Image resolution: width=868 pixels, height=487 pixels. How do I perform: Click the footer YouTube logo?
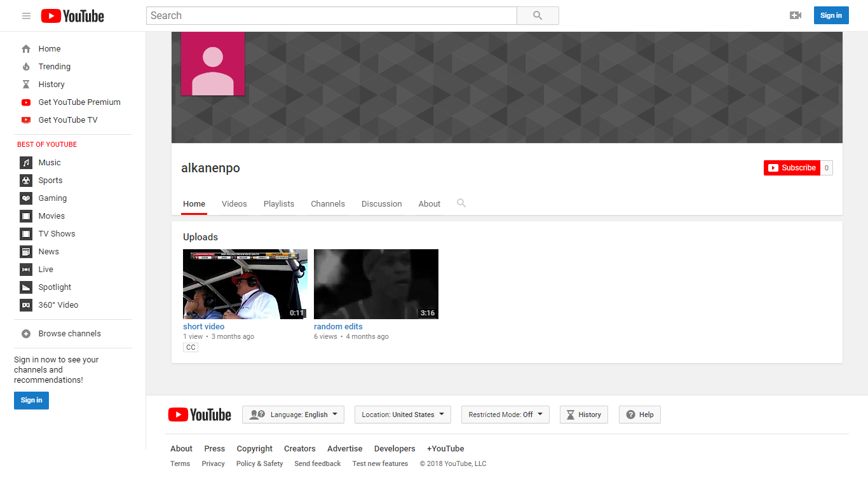(200, 415)
